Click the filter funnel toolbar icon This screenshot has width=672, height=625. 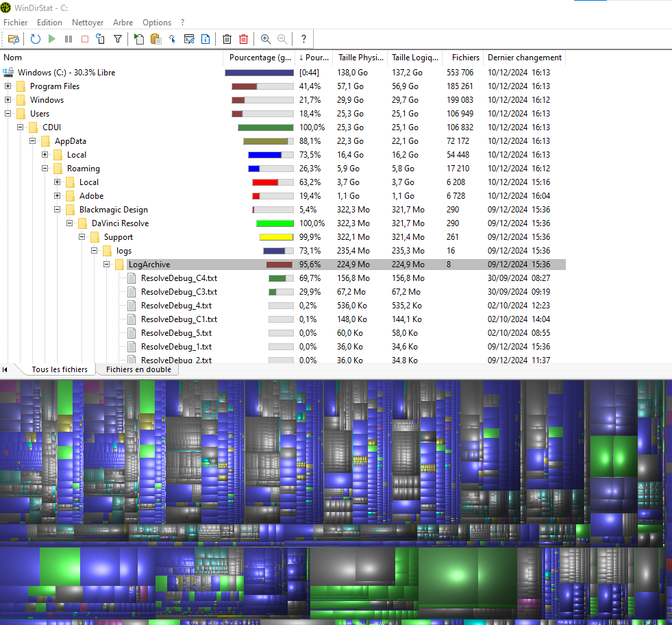pyautogui.click(x=117, y=39)
